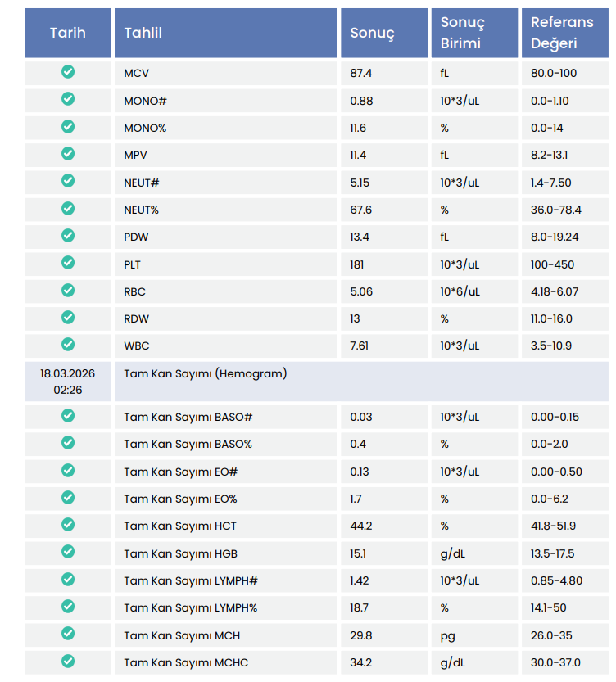
Task: Click the green check beside Tam Kan Sayımı HGB
Action: point(68,553)
